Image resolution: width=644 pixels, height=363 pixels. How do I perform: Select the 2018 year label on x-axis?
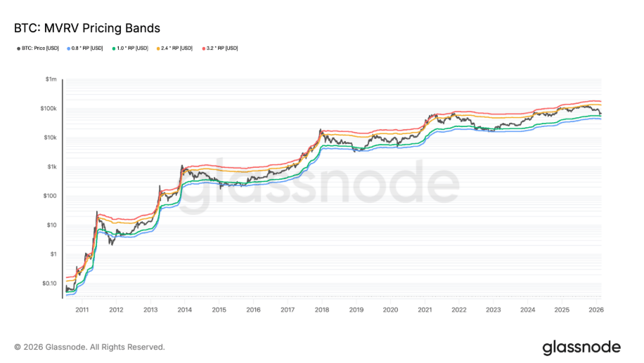(321, 308)
